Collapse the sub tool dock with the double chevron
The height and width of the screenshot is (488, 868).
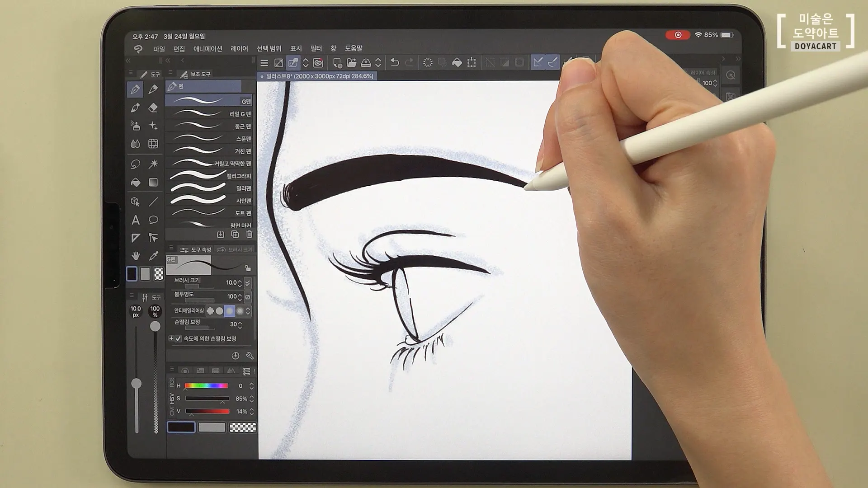click(168, 60)
